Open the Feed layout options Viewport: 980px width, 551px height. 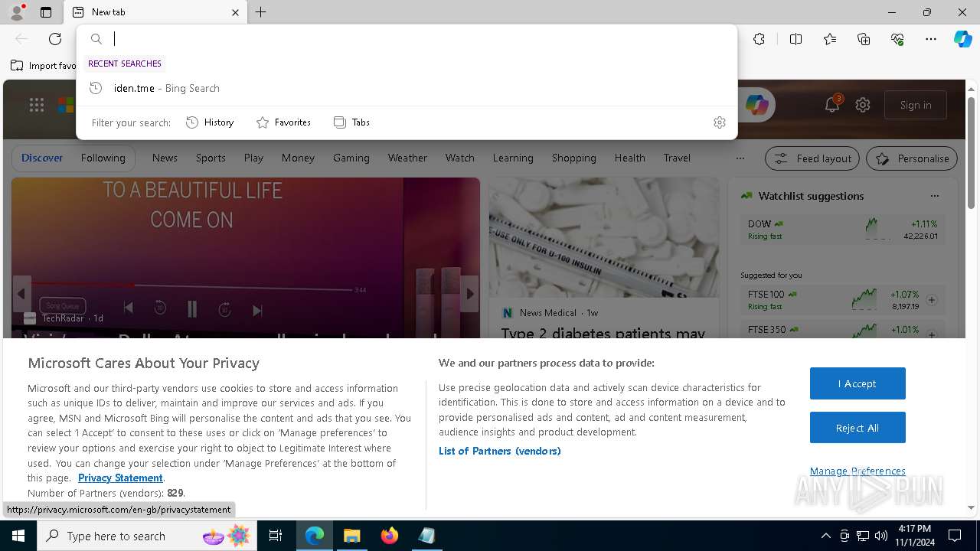[813, 158]
